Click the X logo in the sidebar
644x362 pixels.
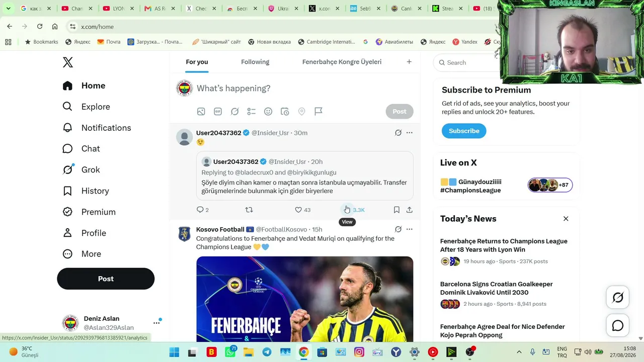click(x=68, y=62)
